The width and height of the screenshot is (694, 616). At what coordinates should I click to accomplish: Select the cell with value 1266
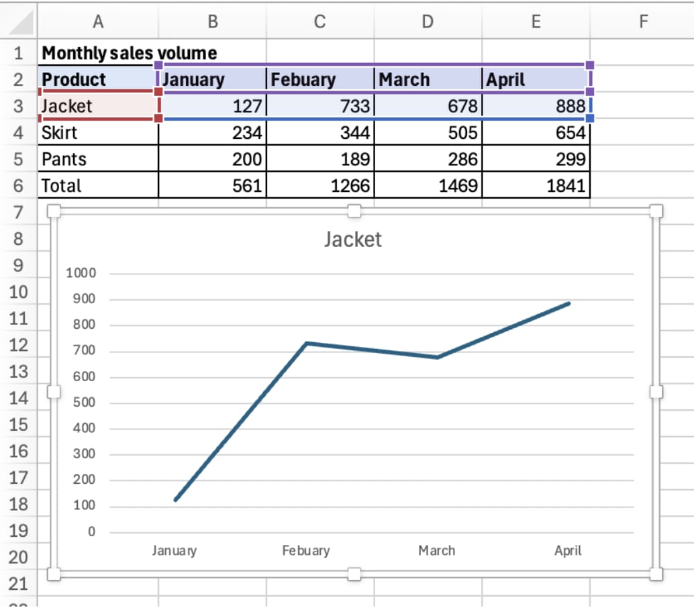click(319, 185)
